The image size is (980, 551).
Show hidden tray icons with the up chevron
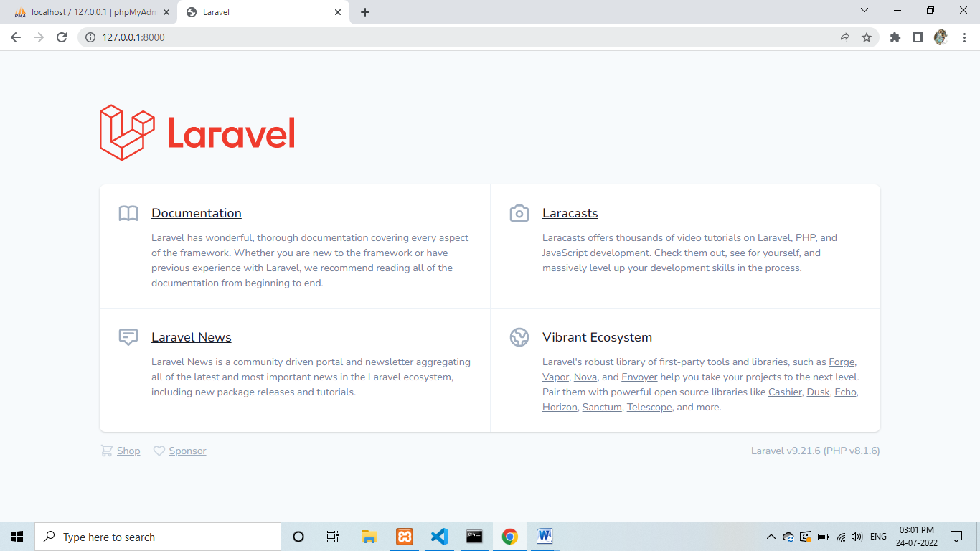[771, 537]
